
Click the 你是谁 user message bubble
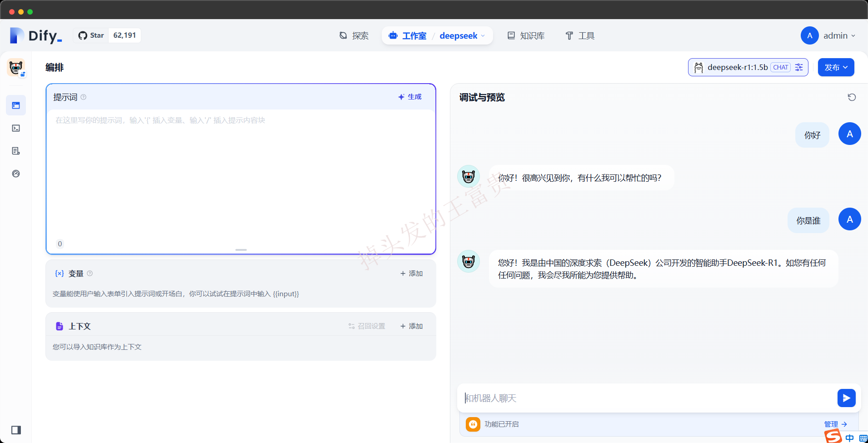(808, 220)
